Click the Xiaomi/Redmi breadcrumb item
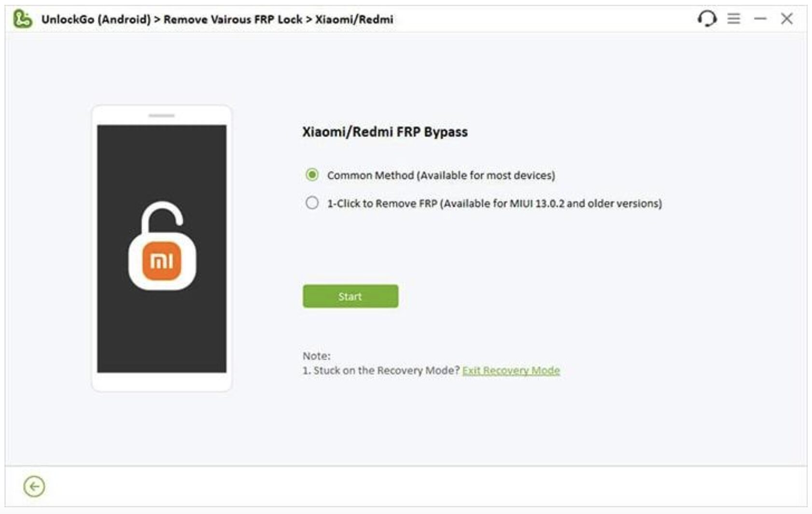The height and width of the screenshot is (514, 812). [x=354, y=19]
